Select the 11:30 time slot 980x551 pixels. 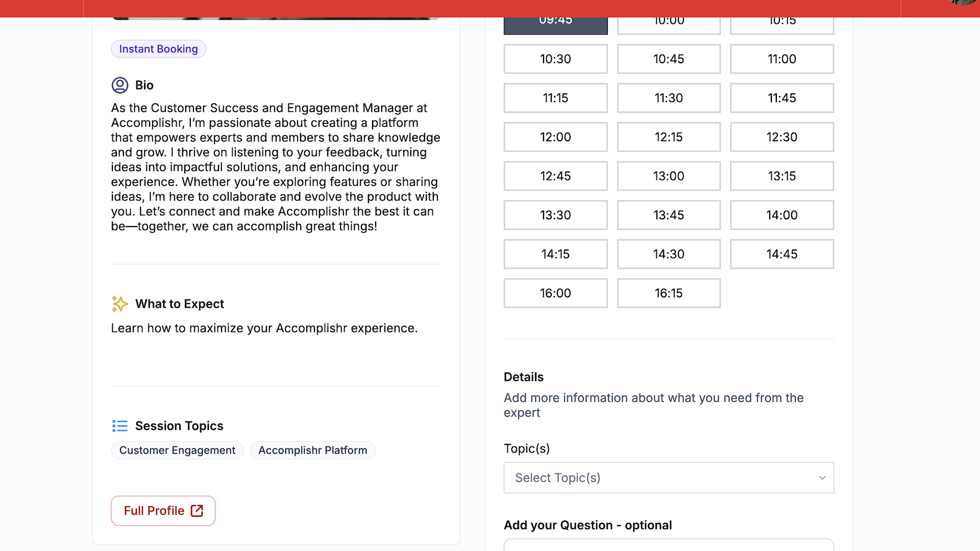tap(669, 98)
